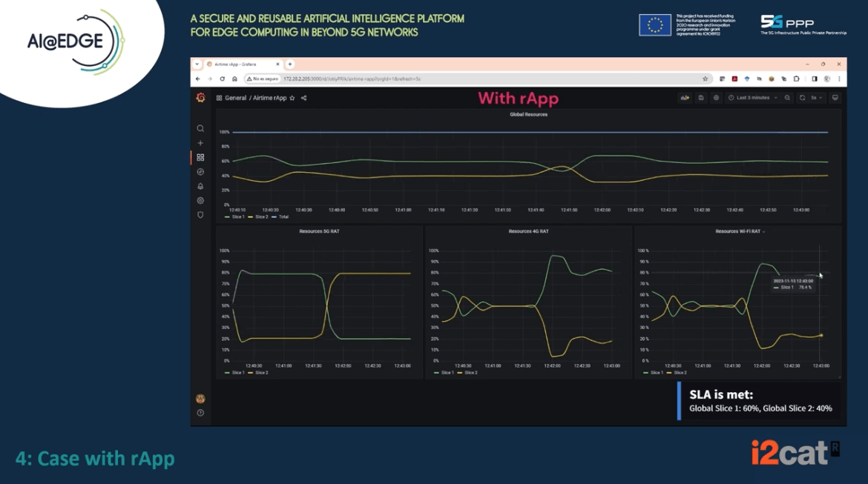Open the Last 3 minutes time picker
The image size is (868, 484).
click(x=753, y=98)
